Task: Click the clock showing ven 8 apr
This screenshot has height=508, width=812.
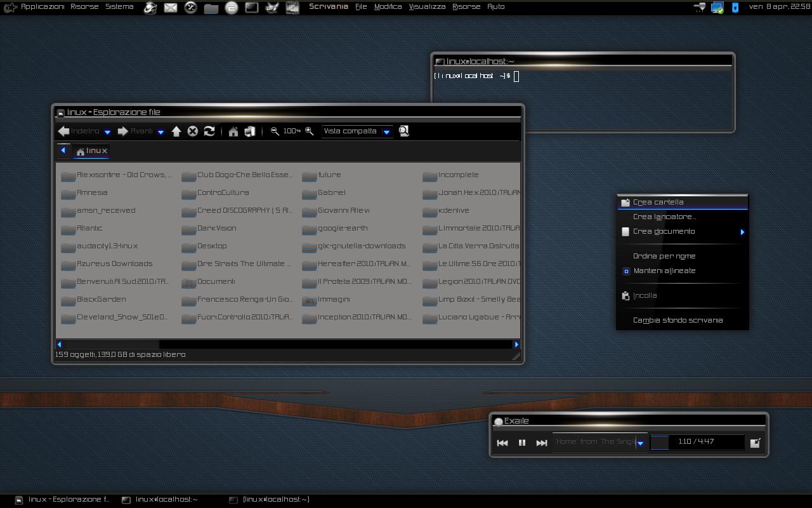Action: point(778,6)
